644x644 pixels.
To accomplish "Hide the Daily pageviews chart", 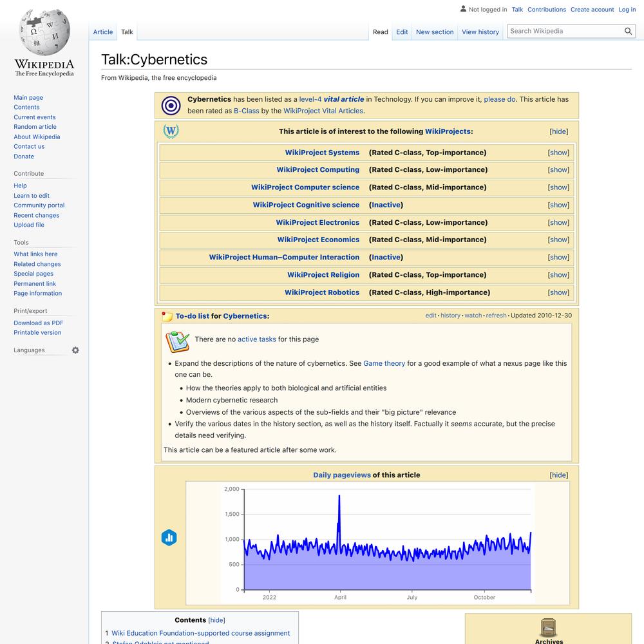I will pos(558,475).
